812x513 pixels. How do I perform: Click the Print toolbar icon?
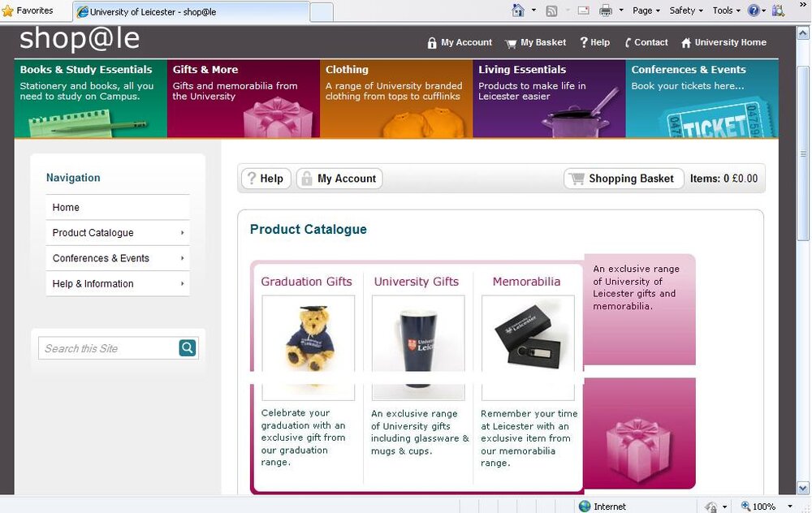tap(606, 11)
